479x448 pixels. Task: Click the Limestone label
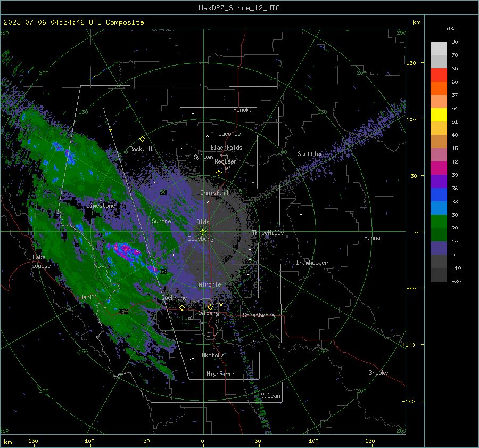(101, 206)
